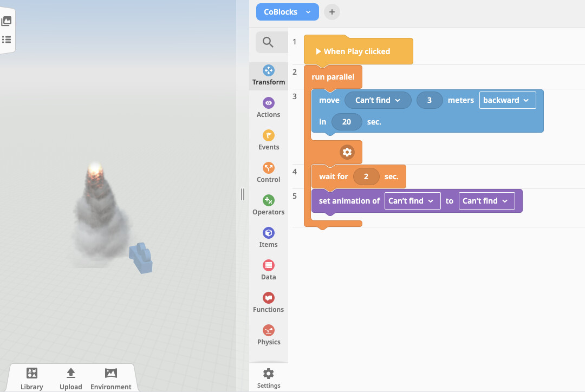Image resolution: width=585 pixels, height=392 pixels.
Task: Pick the animation name after 'to'
Action: click(487, 201)
